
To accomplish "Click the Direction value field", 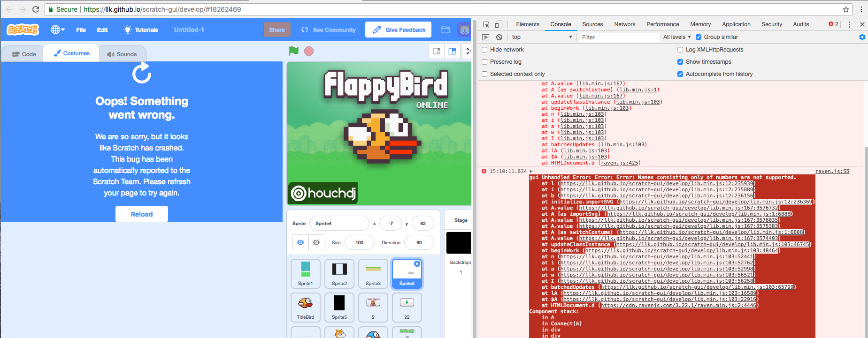I will (419, 242).
